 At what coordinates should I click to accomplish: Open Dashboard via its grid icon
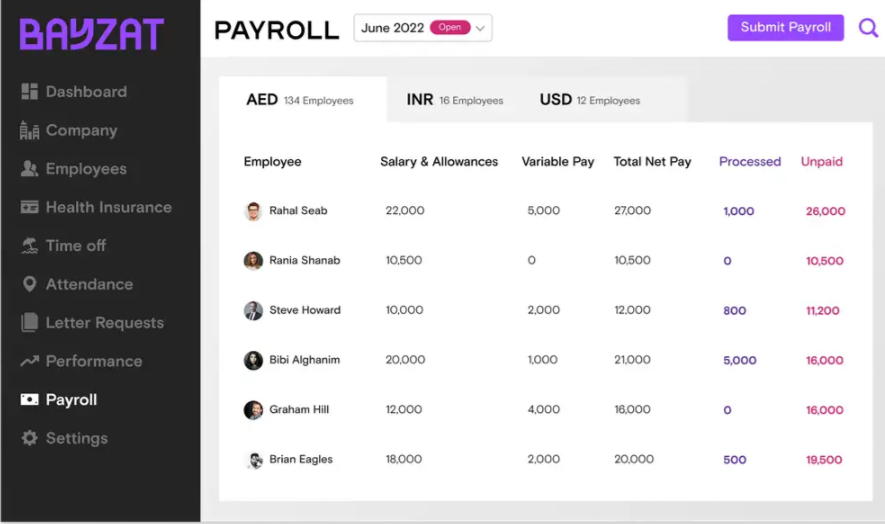pyautogui.click(x=29, y=91)
